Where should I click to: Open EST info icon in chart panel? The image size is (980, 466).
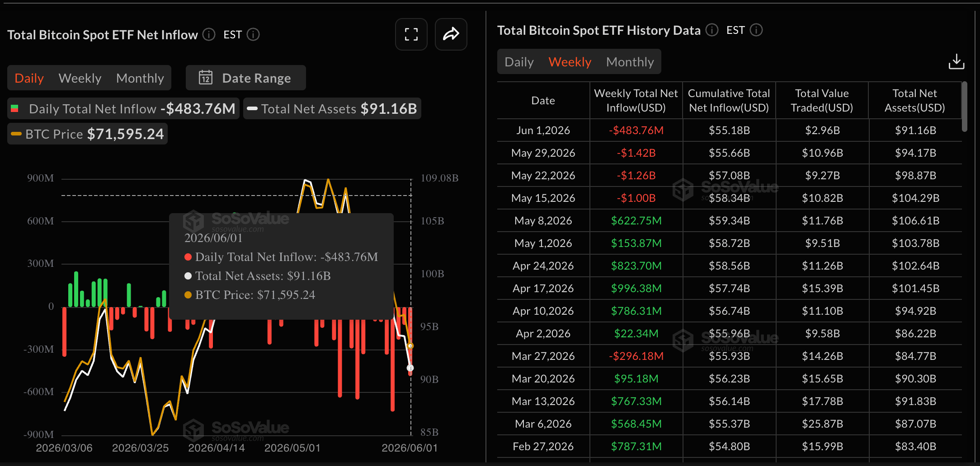click(253, 34)
